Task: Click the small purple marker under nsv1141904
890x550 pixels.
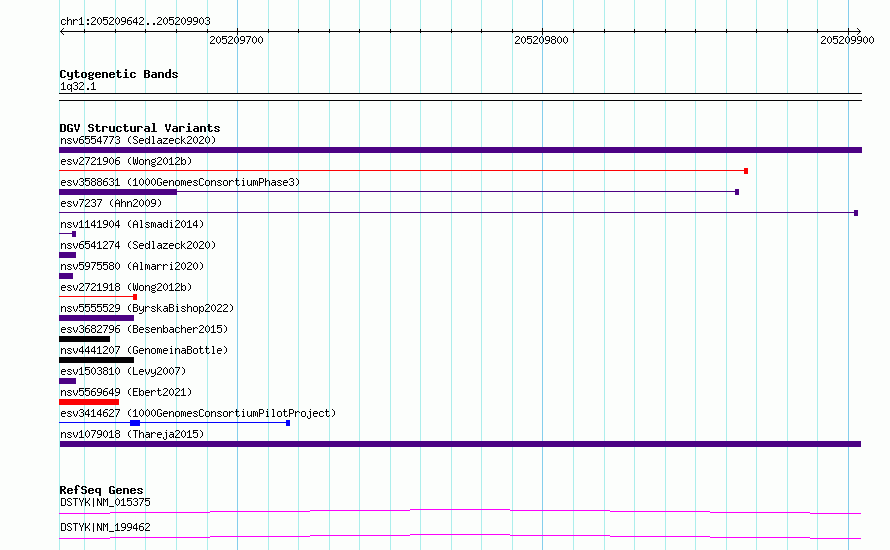Action: click(x=74, y=234)
